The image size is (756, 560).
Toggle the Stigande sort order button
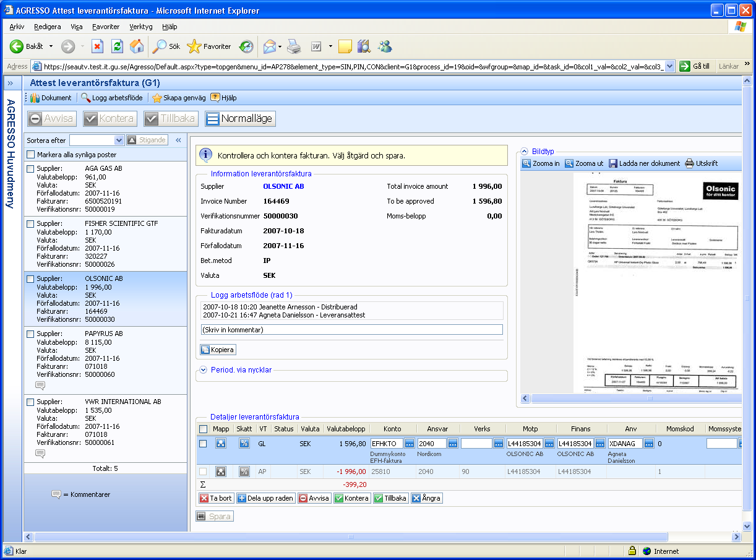point(148,140)
